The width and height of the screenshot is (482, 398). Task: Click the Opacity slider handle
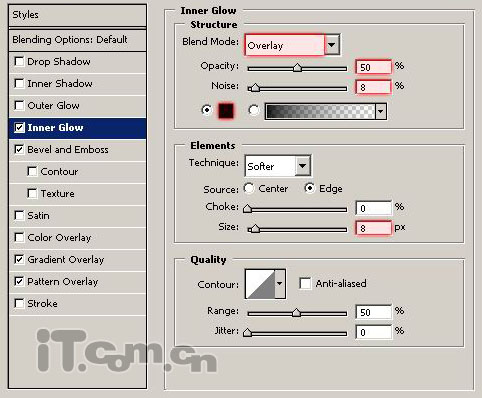[297, 68]
